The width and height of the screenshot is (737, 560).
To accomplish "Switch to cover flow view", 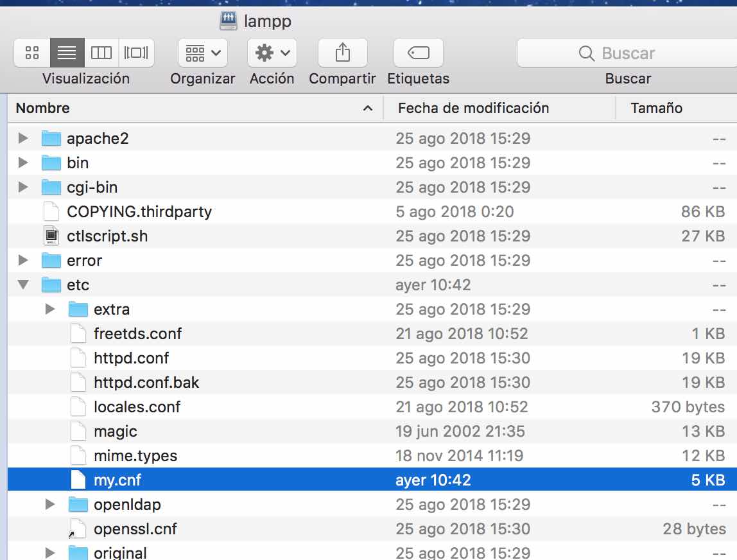I will pyautogui.click(x=136, y=53).
